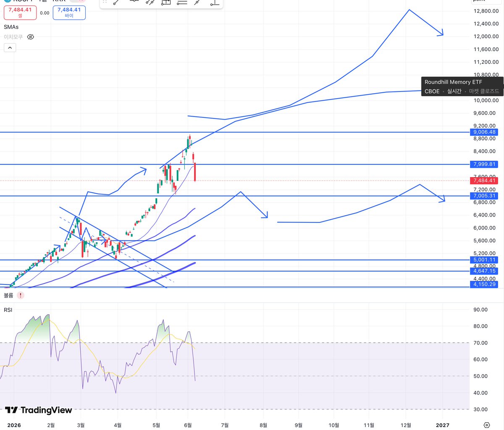The width and height of the screenshot is (504, 430).
Task: Click the 7,999.81 horizontal line price label
Action: click(x=484, y=164)
